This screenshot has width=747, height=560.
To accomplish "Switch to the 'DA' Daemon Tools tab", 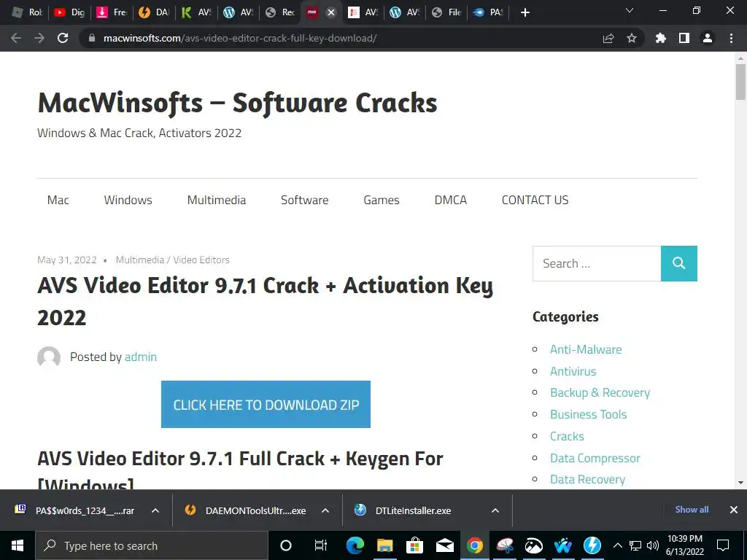I will [153, 12].
